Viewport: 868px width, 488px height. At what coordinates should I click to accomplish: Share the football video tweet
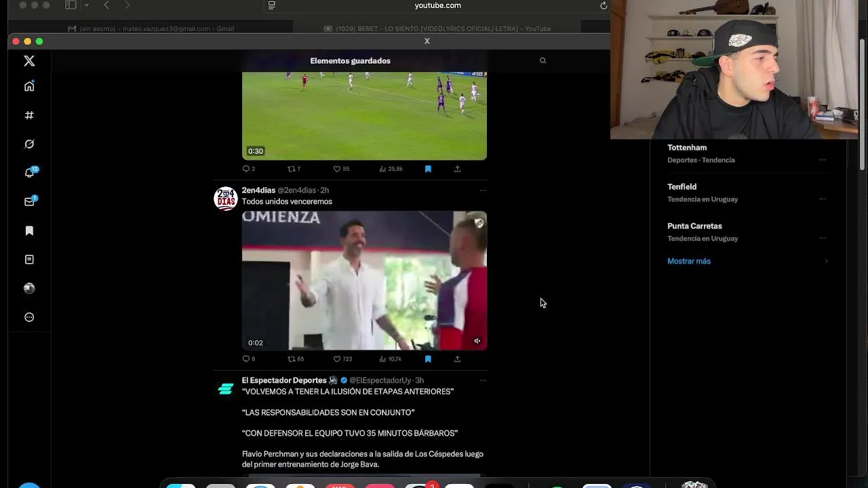coord(457,169)
